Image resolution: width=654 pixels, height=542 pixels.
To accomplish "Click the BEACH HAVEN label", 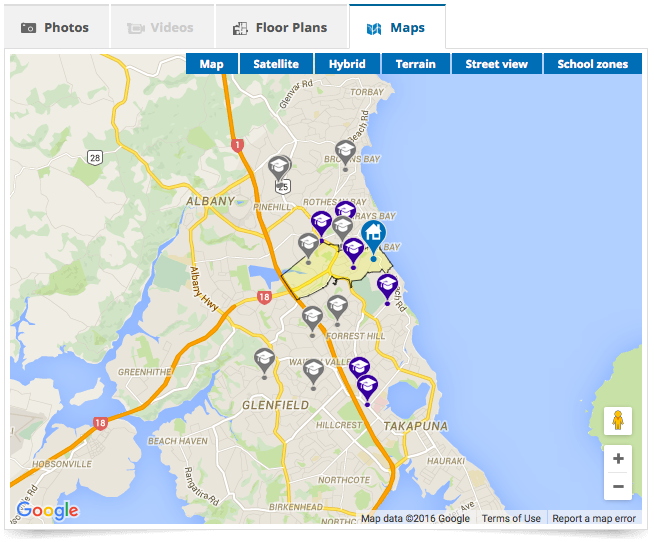I will [x=178, y=441].
